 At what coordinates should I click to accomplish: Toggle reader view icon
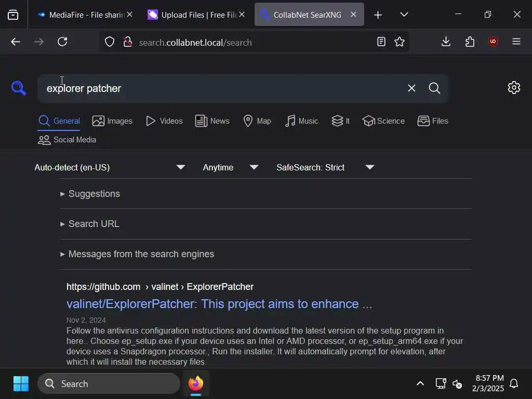pyautogui.click(x=381, y=42)
